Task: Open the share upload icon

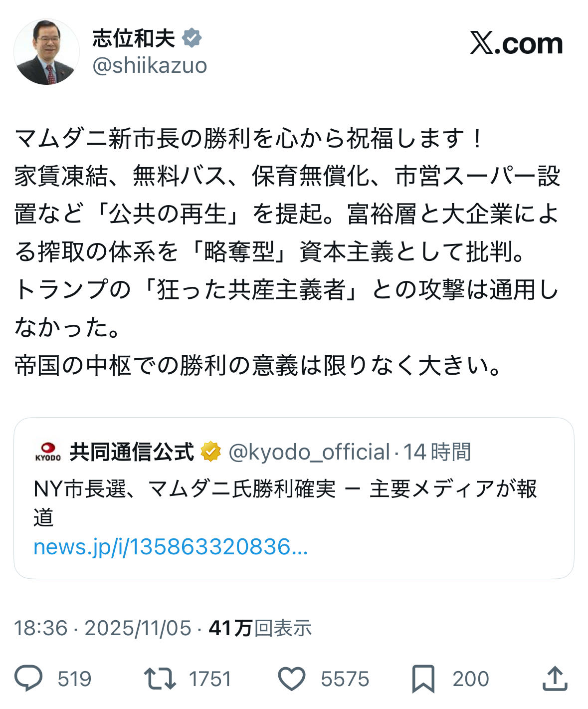Action: (x=555, y=679)
